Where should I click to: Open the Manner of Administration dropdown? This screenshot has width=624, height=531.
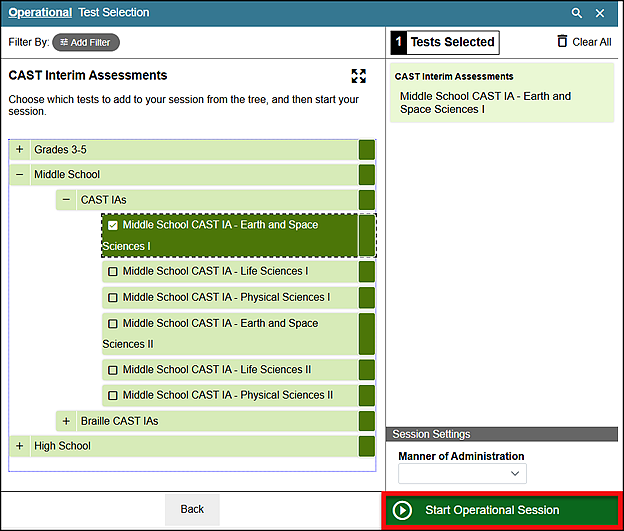point(462,473)
